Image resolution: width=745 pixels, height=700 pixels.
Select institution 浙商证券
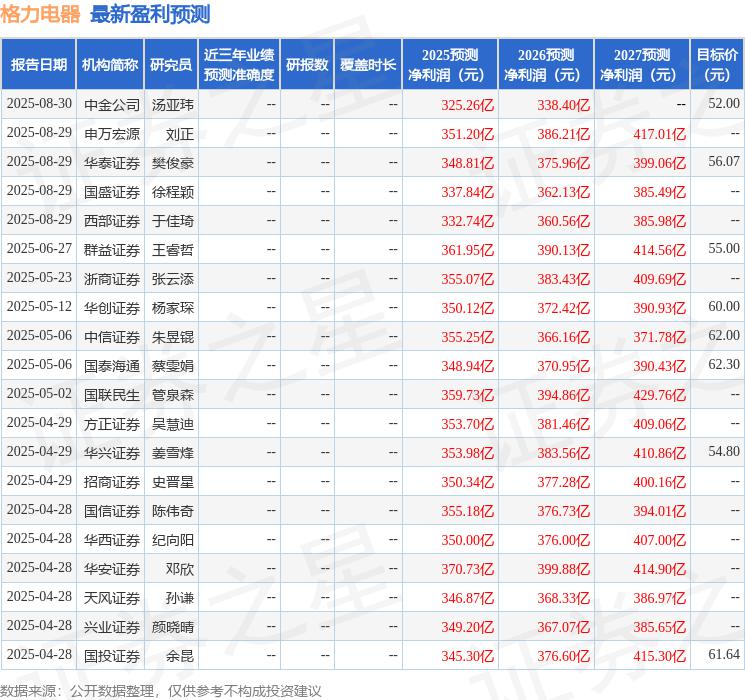[112, 279]
